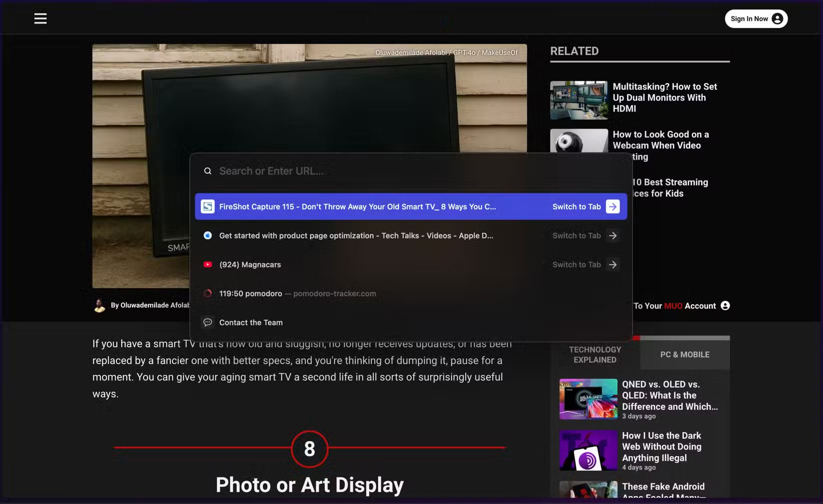Click the magnifier icon in the search bar
The width and height of the screenshot is (823, 504).
(207, 170)
